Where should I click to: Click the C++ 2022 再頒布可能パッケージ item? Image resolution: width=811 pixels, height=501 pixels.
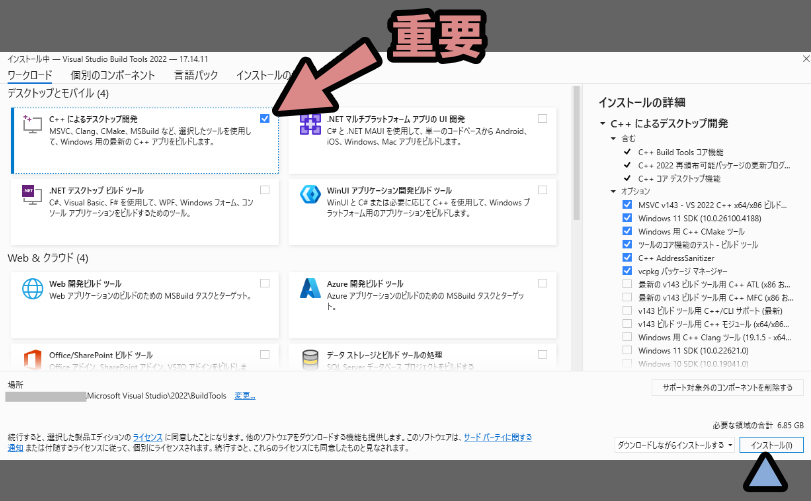(714, 165)
